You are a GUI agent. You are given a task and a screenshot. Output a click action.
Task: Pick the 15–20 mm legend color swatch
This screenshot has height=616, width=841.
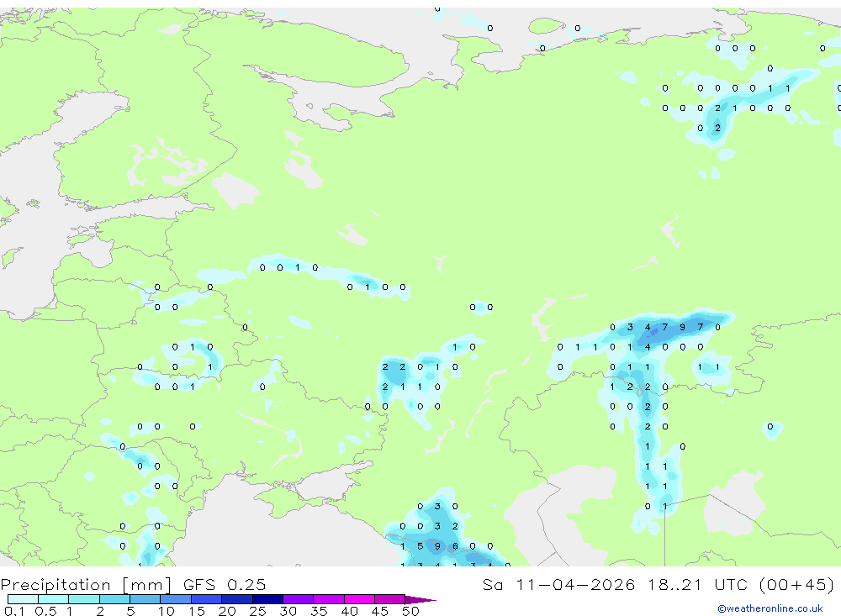[206, 599]
